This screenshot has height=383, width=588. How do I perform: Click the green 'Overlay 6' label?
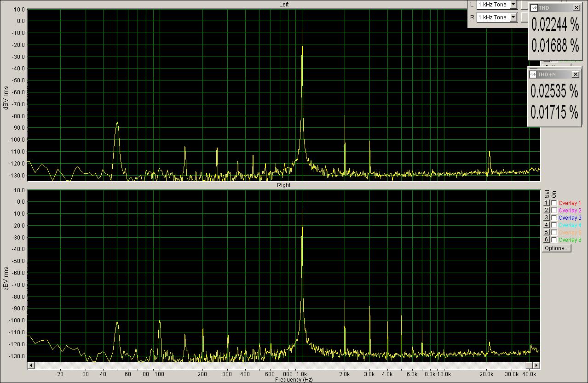coord(570,240)
